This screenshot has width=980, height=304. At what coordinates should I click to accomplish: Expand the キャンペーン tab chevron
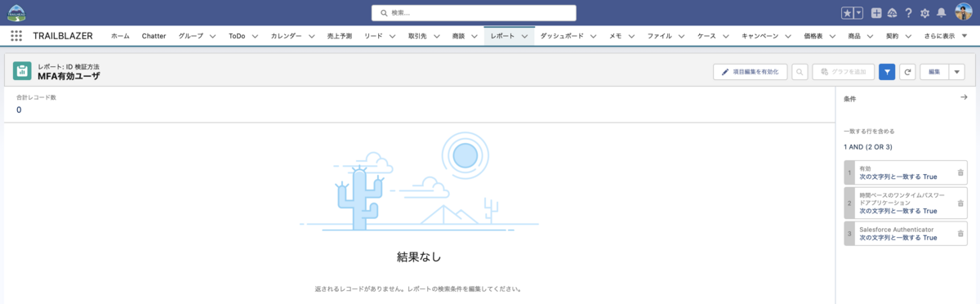788,37
